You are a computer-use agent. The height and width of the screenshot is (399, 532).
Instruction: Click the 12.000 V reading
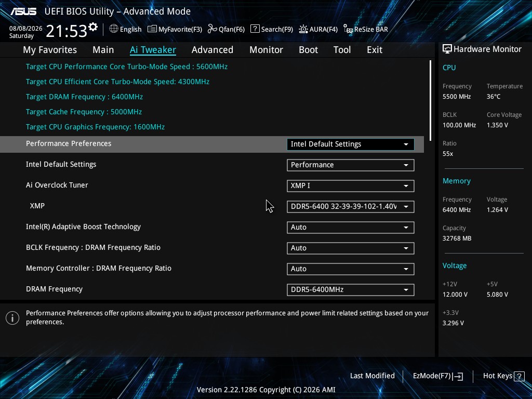(455, 295)
